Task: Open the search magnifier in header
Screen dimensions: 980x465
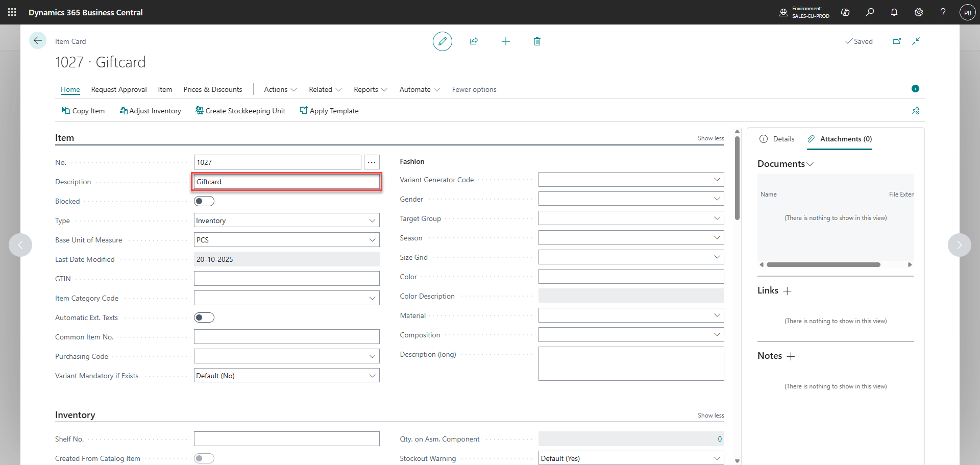Action: click(870, 12)
